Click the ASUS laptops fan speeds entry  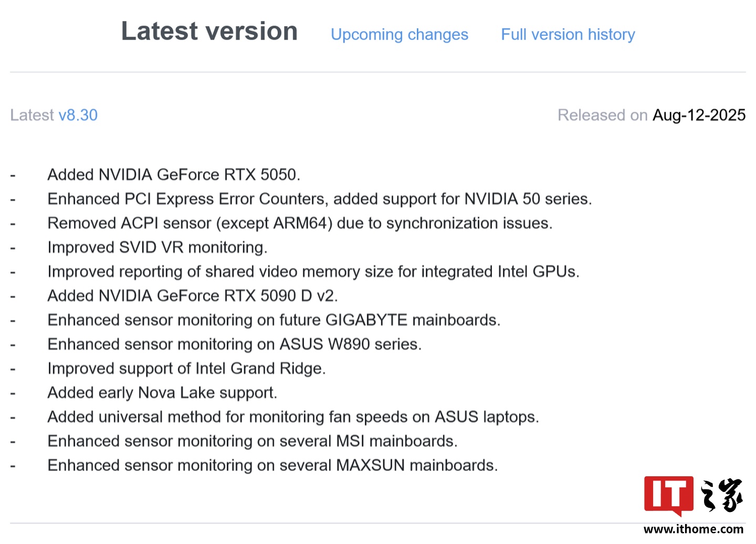pyautogui.click(x=293, y=416)
